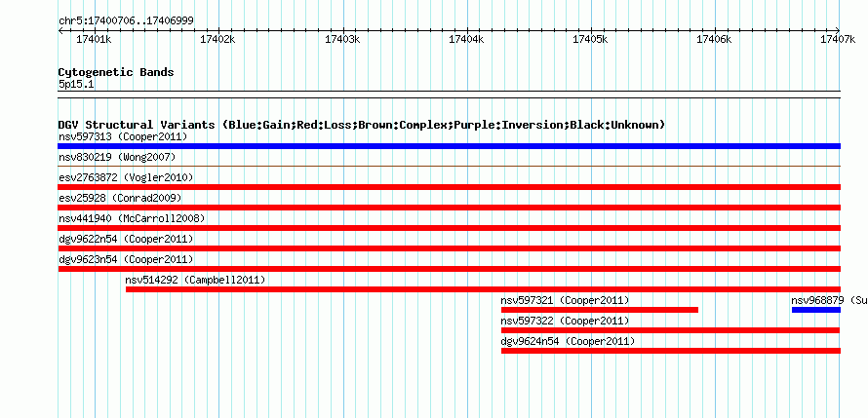
Task: Open the dgv9623n54 (Cooper2011) label
Action: 126,259
